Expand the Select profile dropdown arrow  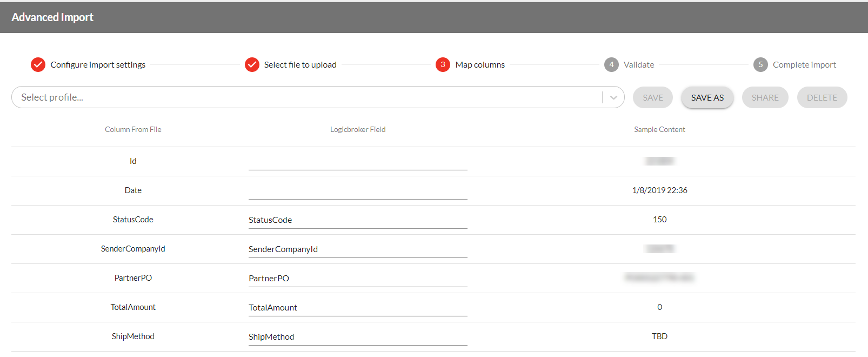click(x=613, y=98)
